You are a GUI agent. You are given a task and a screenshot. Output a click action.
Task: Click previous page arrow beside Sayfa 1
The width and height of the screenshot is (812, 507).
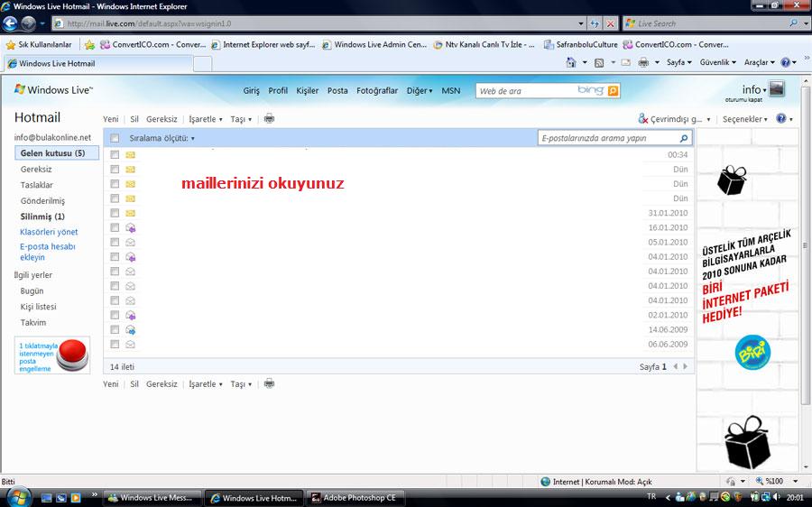tap(675, 366)
